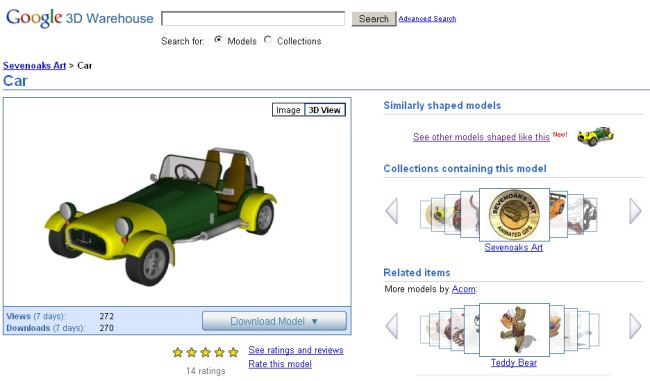Open the Advanced Search link

click(427, 19)
